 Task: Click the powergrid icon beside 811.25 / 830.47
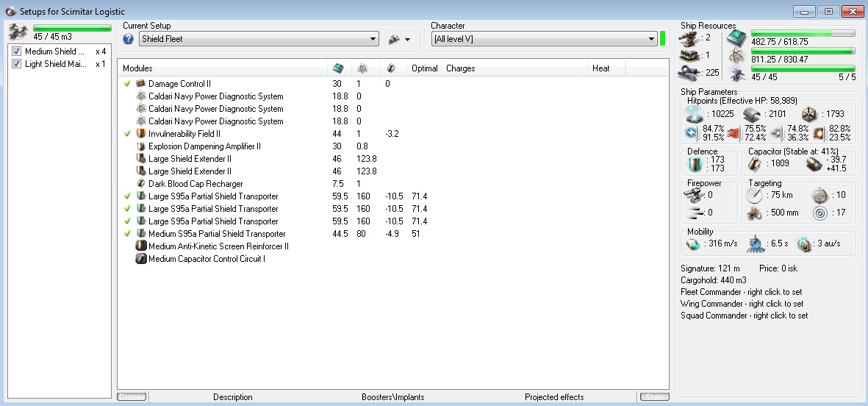click(736, 55)
